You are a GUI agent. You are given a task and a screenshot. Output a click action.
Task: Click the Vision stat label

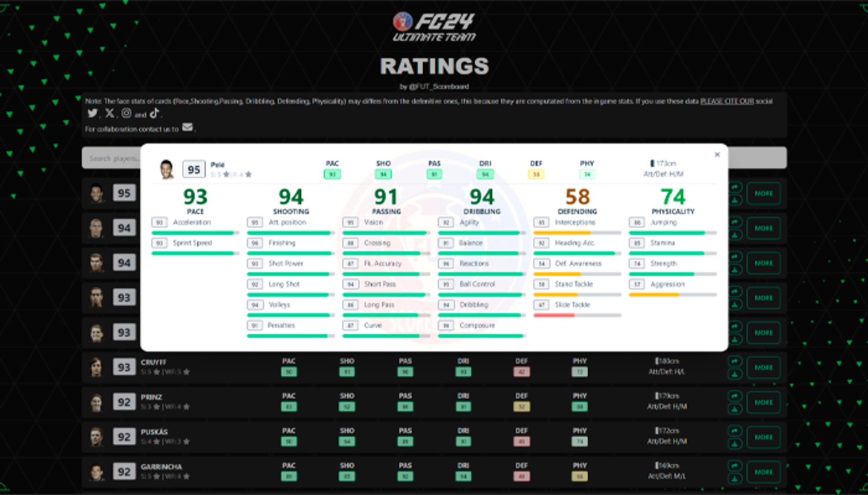point(373,222)
